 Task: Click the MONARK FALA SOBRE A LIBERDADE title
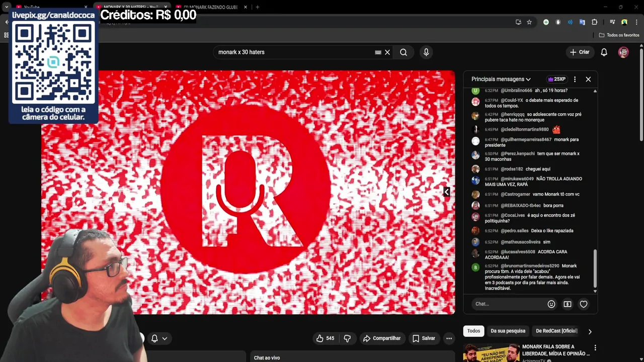(x=556, y=350)
